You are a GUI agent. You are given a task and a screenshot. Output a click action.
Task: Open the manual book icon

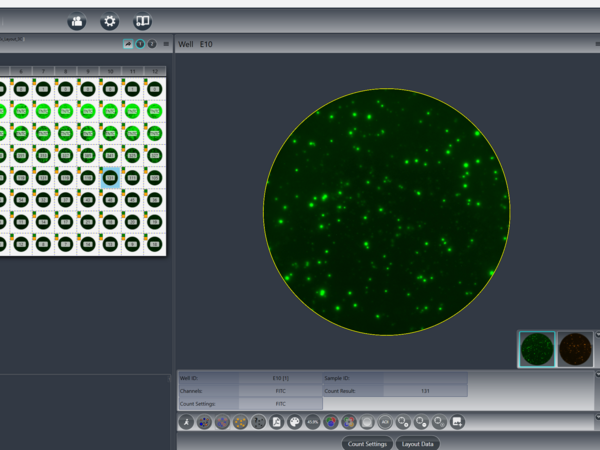tap(142, 21)
